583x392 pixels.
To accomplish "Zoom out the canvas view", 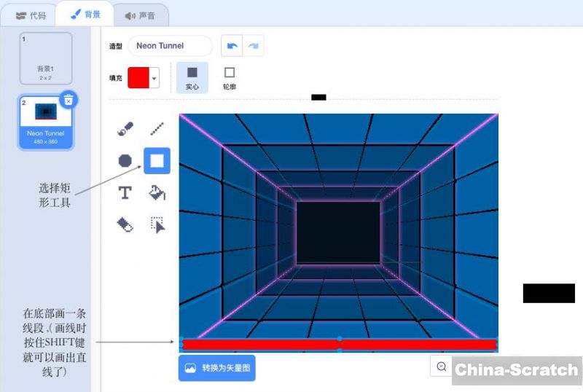I will 441,367.
